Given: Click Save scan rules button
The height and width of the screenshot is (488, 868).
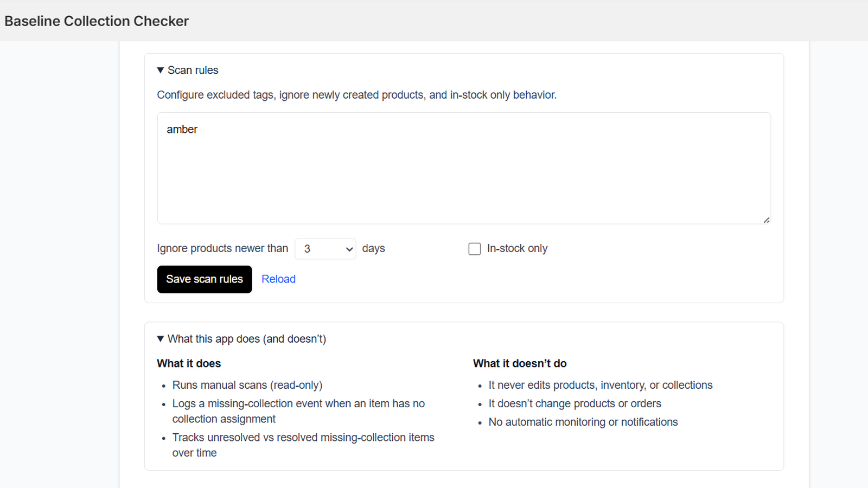Looking at the screenshot, I should pos(205,279).
